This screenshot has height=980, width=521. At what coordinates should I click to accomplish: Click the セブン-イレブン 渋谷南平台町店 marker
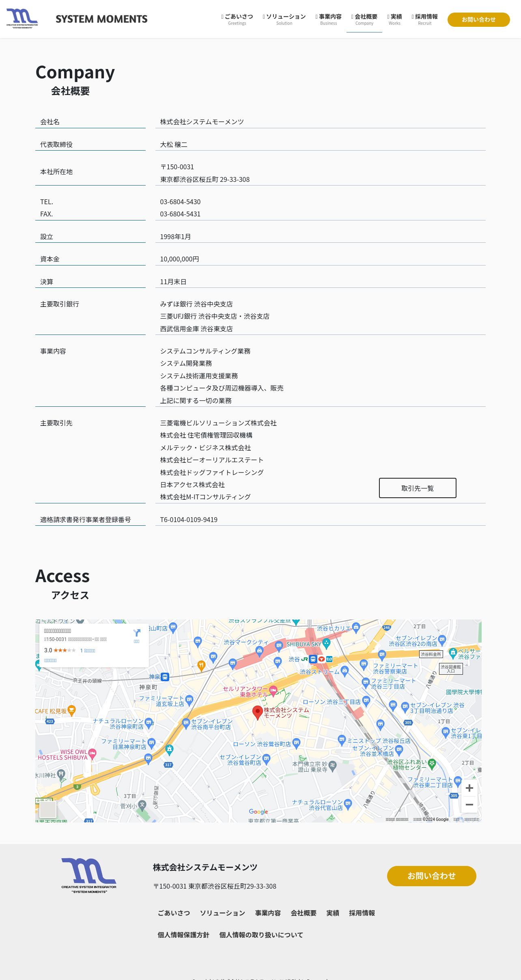[186, 723]
